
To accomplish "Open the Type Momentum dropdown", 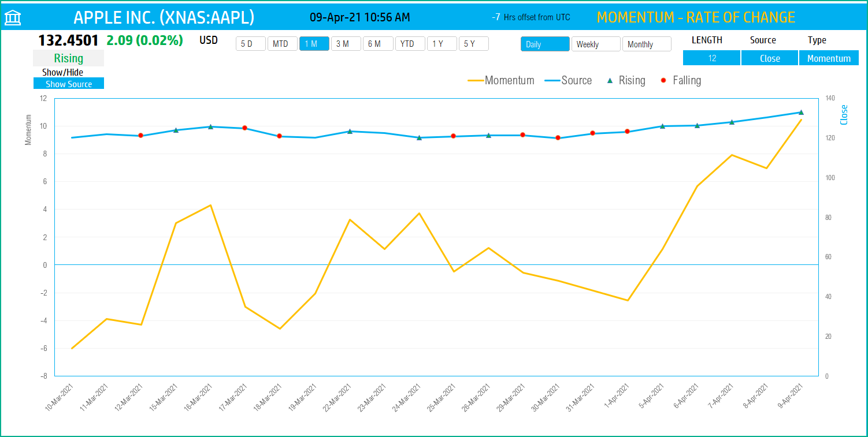I will (x=829, y=58).
